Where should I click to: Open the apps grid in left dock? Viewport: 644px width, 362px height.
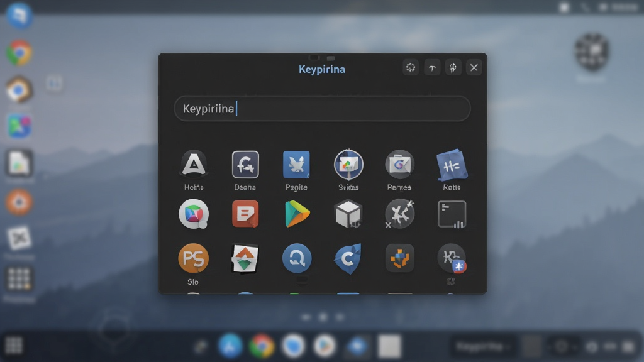tap(19, 279)
